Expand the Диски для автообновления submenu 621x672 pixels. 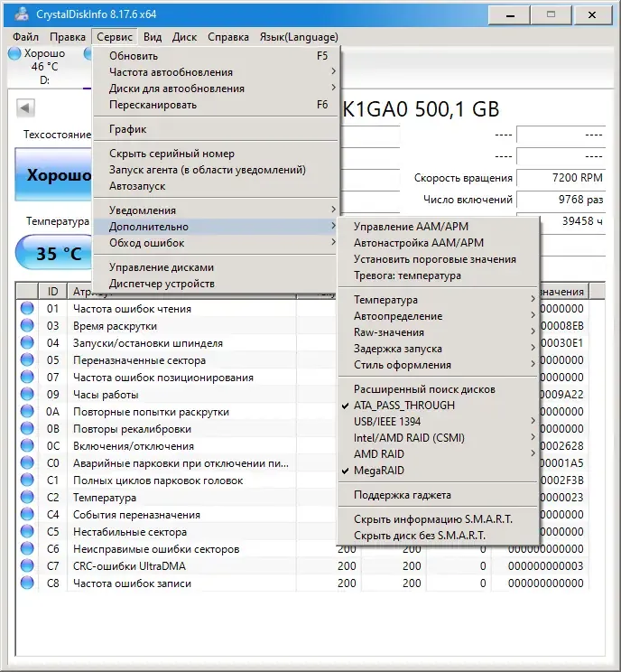(216, 89)
